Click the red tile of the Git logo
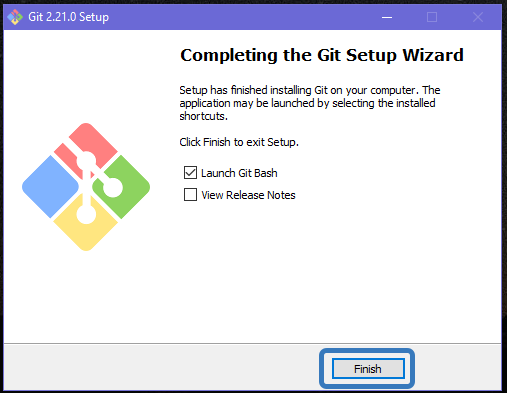This screenshot has height=393, width=507. point(97,140)
